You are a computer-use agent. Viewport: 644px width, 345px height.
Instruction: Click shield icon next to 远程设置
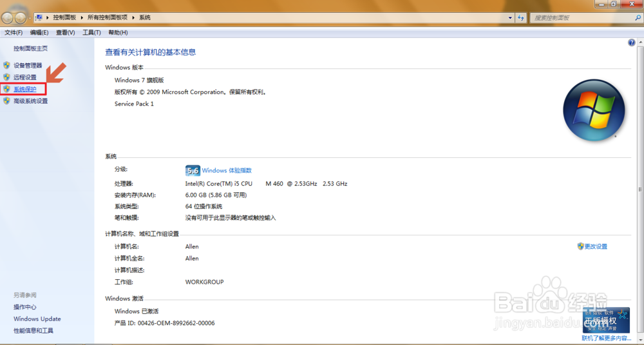[6, 77]
